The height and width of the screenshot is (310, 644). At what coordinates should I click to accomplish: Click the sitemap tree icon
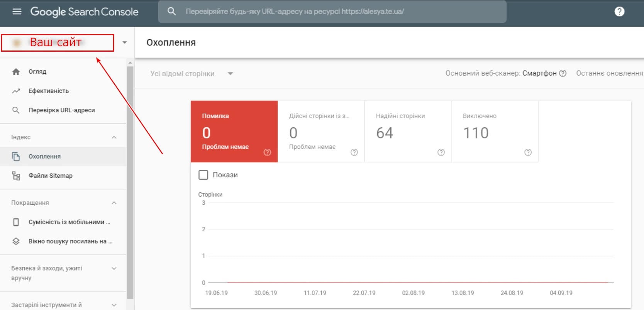coord(16,176)
